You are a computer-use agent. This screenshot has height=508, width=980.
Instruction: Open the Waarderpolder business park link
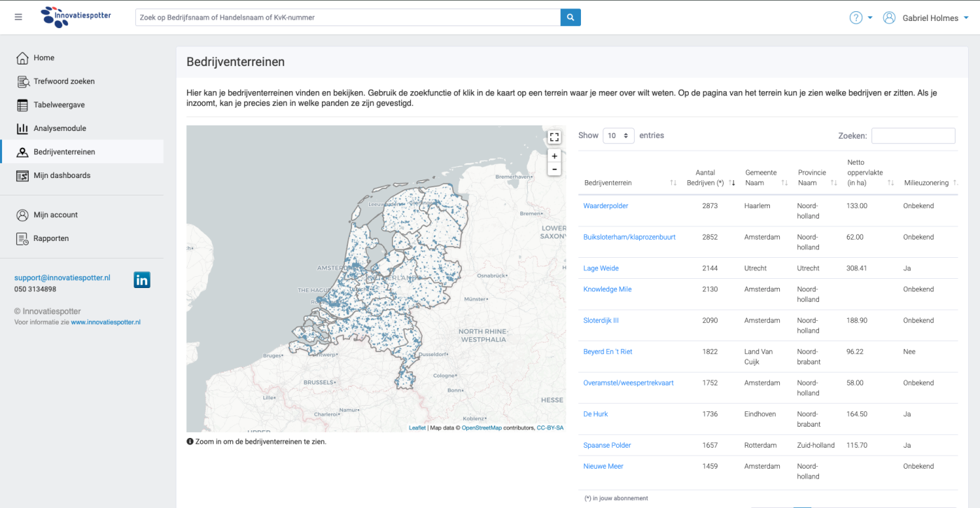[605, 206]
